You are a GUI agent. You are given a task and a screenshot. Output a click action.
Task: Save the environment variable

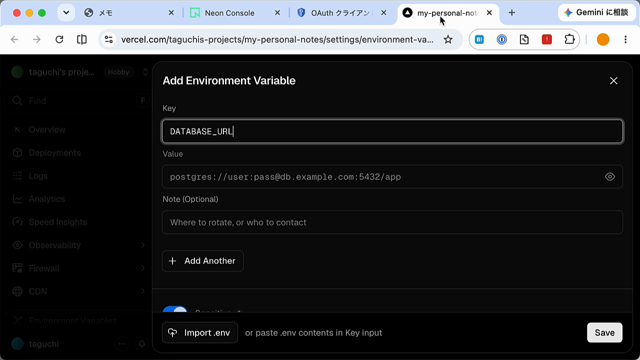pyautogui.click(x=604, y=333)
